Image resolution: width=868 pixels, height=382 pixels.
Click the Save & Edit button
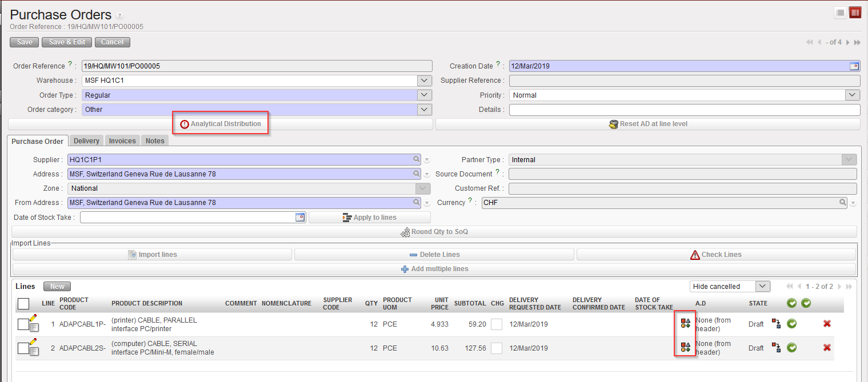coord(67,42)
